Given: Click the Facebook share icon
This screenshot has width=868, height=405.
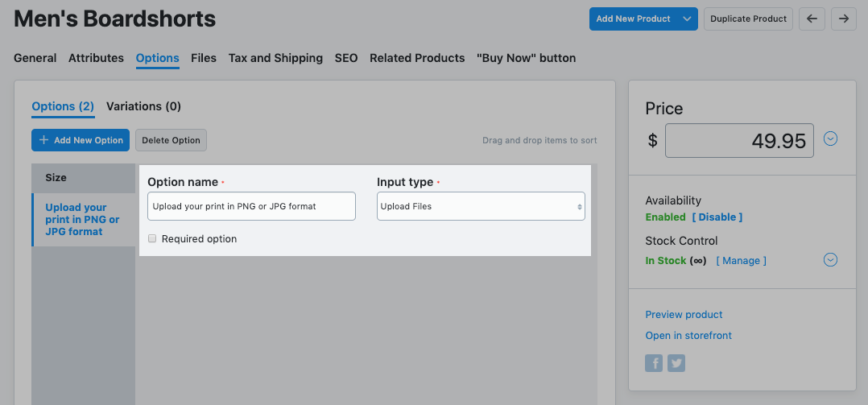Looking at the screenshot, I should coord(654,363).
